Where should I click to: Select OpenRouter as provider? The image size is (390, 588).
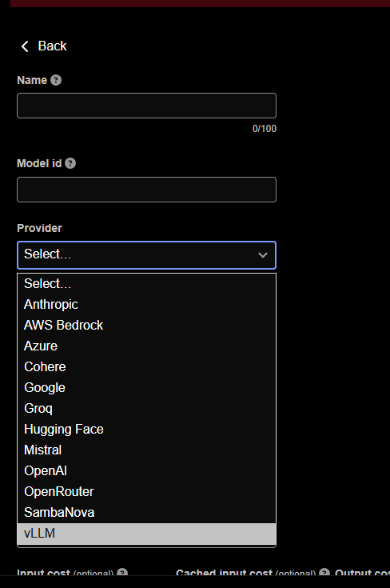[x=146, y=492]
